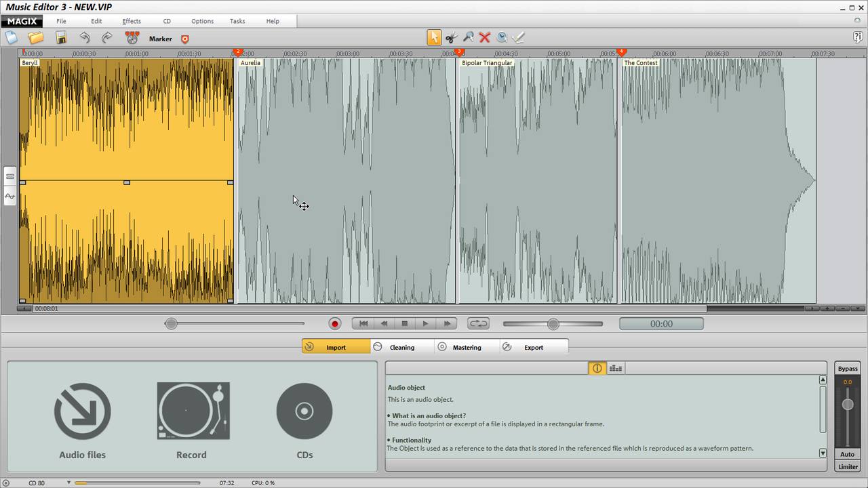The height and width of the screenshot is (488, 868).
Task: Click the CD disc icon in status bar
Action: click(x=6, y=483)
